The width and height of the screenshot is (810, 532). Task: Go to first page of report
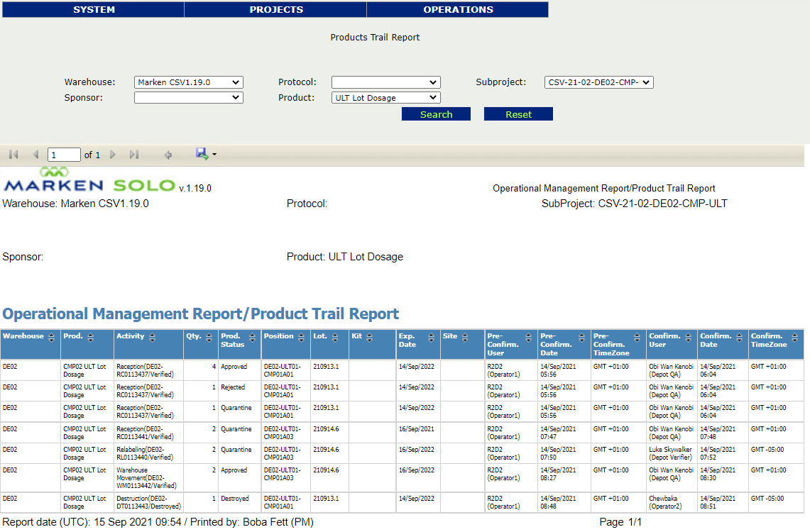click(13, 155)
